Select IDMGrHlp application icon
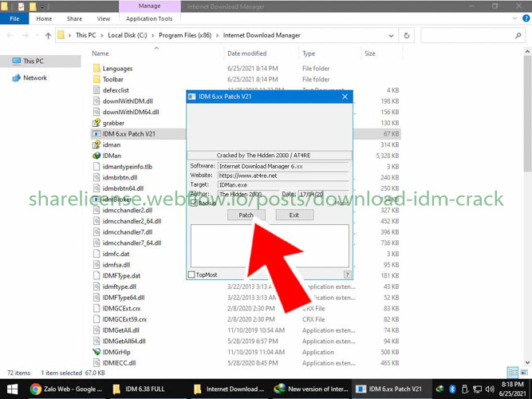This screenshot has height=399, width=532. 97,352
